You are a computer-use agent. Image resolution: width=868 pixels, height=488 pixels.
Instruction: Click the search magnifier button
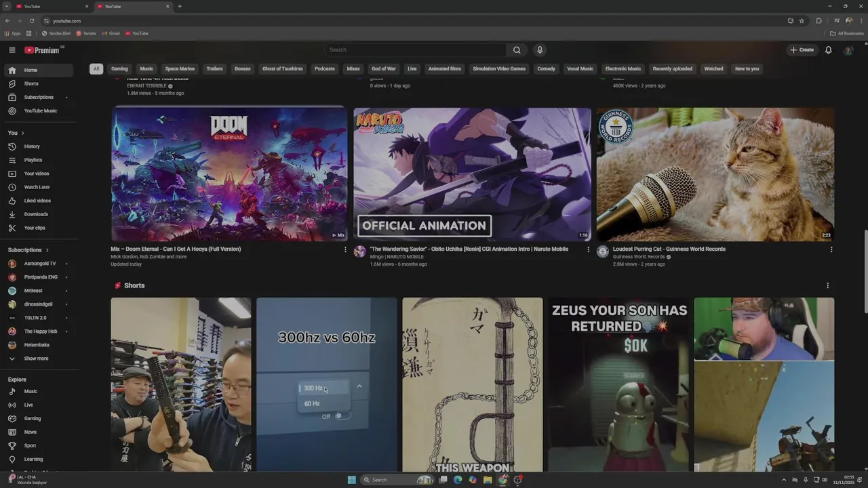[517, 50]
